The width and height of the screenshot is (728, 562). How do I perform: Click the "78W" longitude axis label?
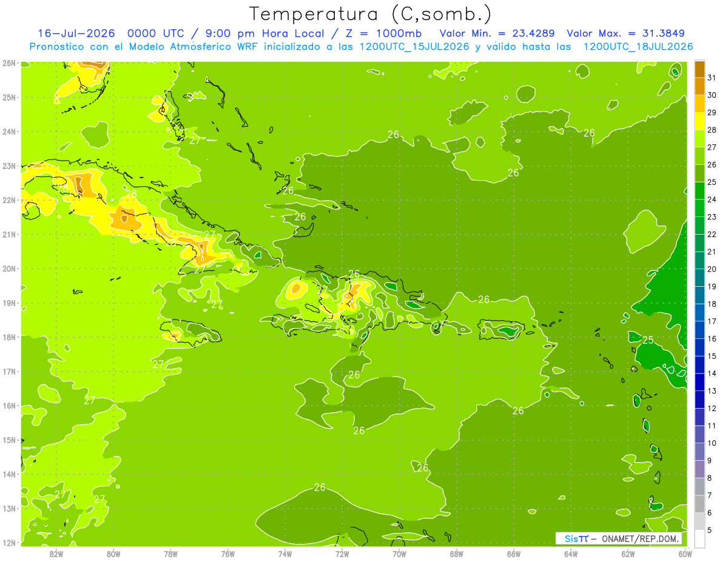(x=170, y=554)
